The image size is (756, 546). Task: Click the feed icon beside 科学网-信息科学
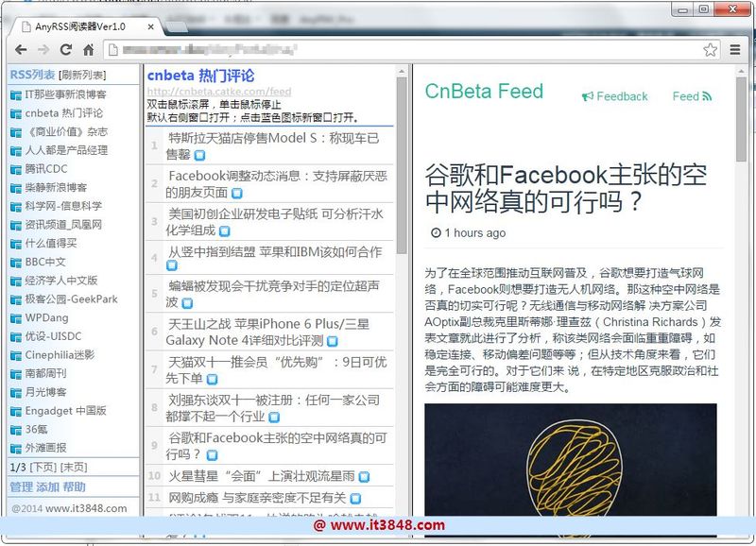[16, 207]
